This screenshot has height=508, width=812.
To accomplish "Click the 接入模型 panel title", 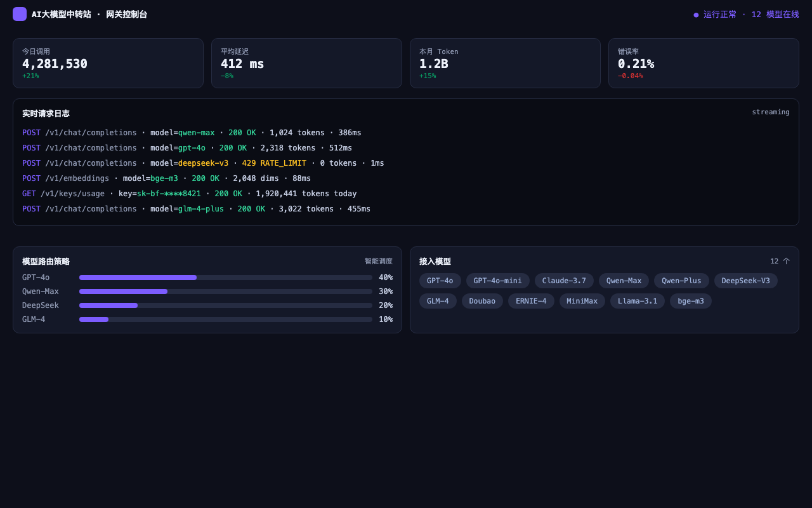I will [435, 262].
